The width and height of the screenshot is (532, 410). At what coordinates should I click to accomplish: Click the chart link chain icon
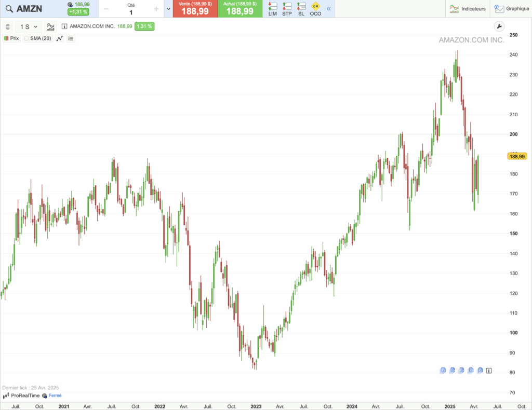coord(8,27)
